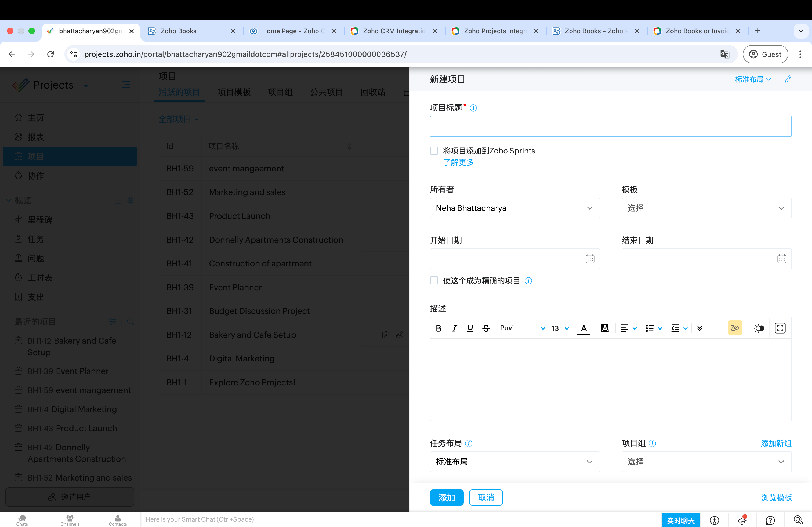Screen dimensions: 812x527
Task: Click the Strikethrough icon
Action: [486, 328]
